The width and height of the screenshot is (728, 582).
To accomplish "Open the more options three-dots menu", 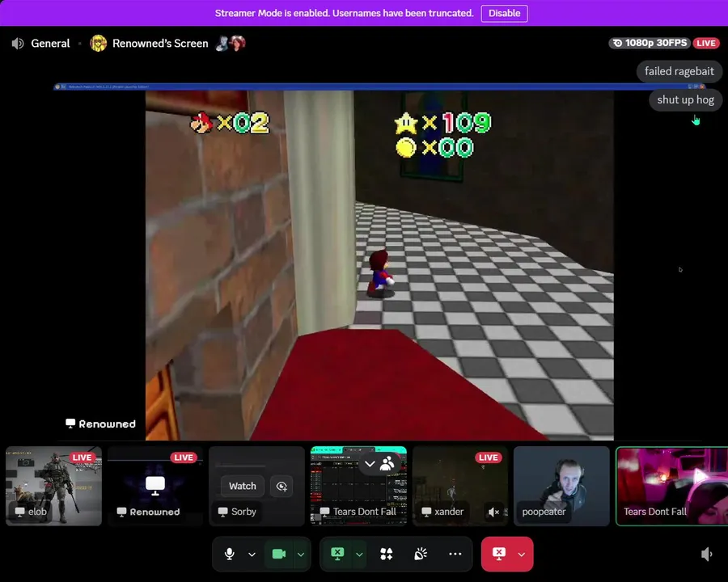I will [455, 554].
